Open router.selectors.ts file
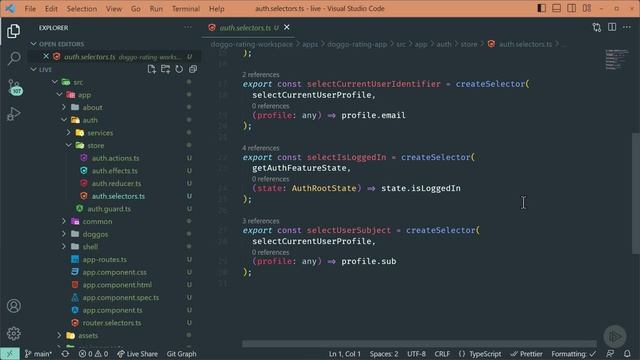Image resolution: width=640 pixels, height=360 pixels. pos(112,322)
